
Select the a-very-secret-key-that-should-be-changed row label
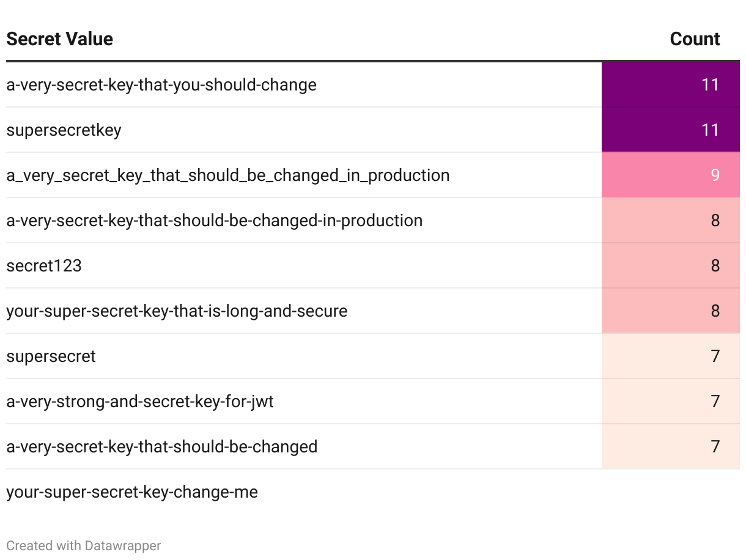[x=161, y=446]
